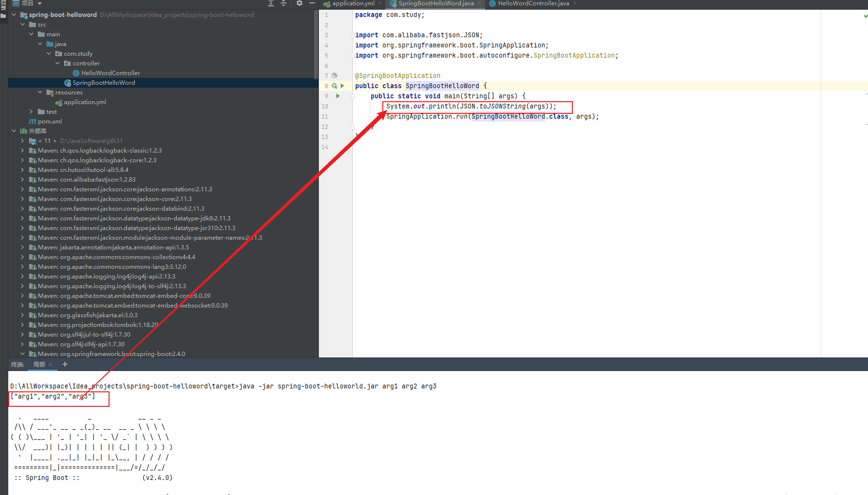Image resolution: width=868 pixels, height=495 pixels.
Task: Toggle code fold marker at line 12
Action: (352, 127)
